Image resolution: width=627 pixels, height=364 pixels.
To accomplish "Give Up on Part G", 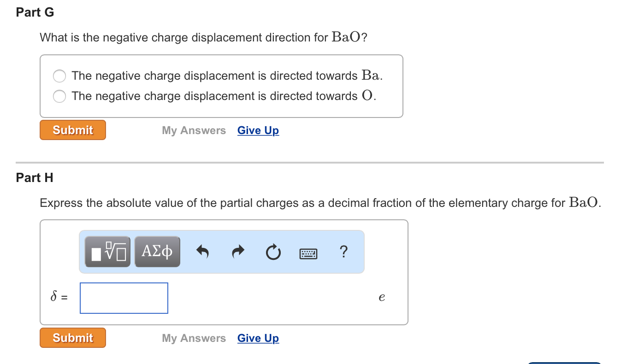I will (258, 130).
